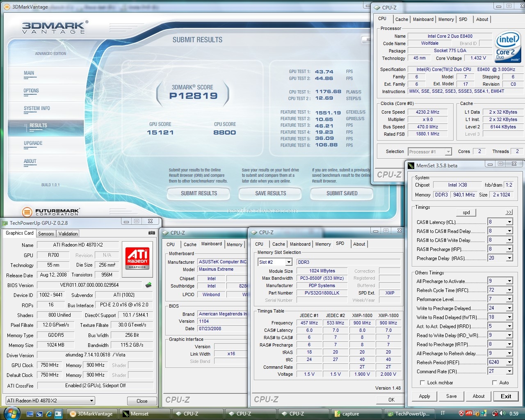Image resolution: width=525 pixels, height=420 pixels.
Task: Click the Close button in GPU-Z
Action: tap(142, 401)
